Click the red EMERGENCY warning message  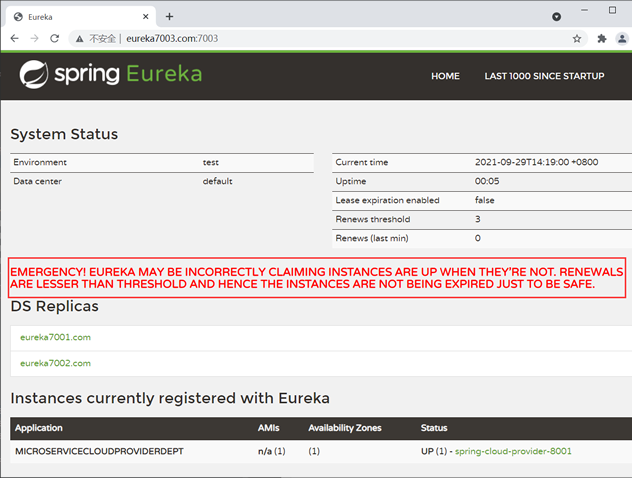(x=317, y=278)
